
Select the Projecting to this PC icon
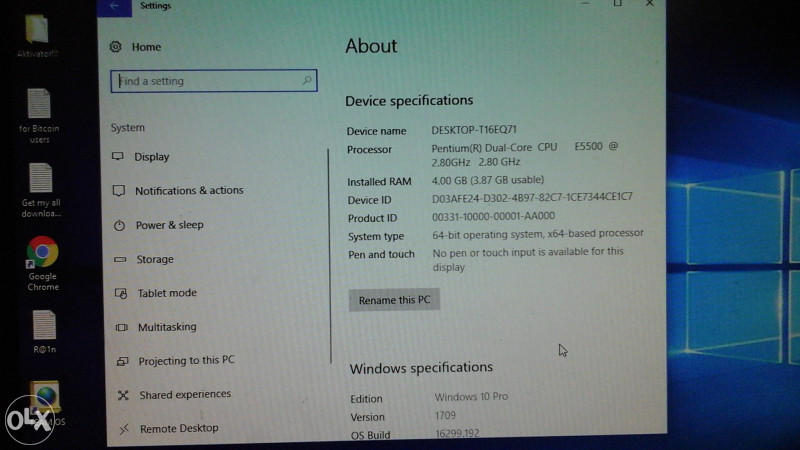pos(122,361)
